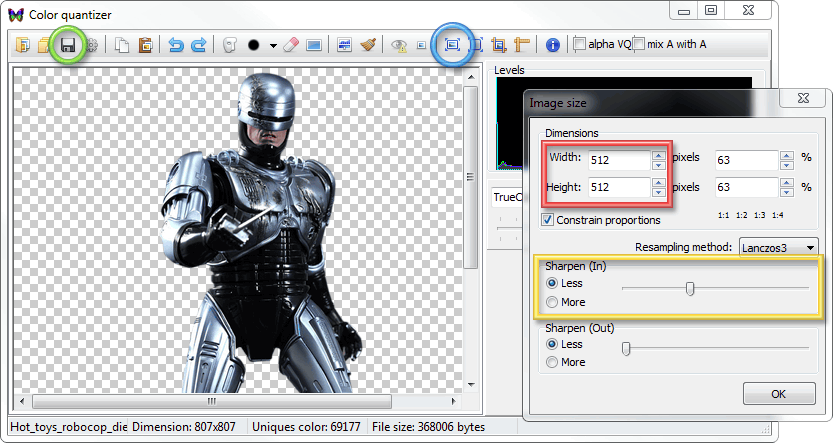Image resolution: width=833 pixels, height=443 pixels.
Task: Click the 1:3 ratio preset
Action: click(760, 215)
